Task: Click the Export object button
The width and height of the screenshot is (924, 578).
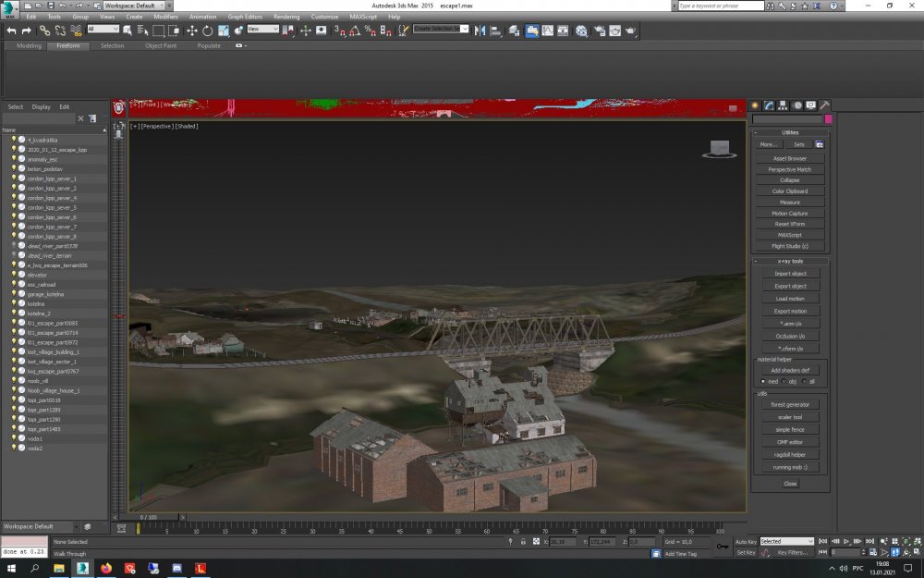Action: click(x=790, y=286)
